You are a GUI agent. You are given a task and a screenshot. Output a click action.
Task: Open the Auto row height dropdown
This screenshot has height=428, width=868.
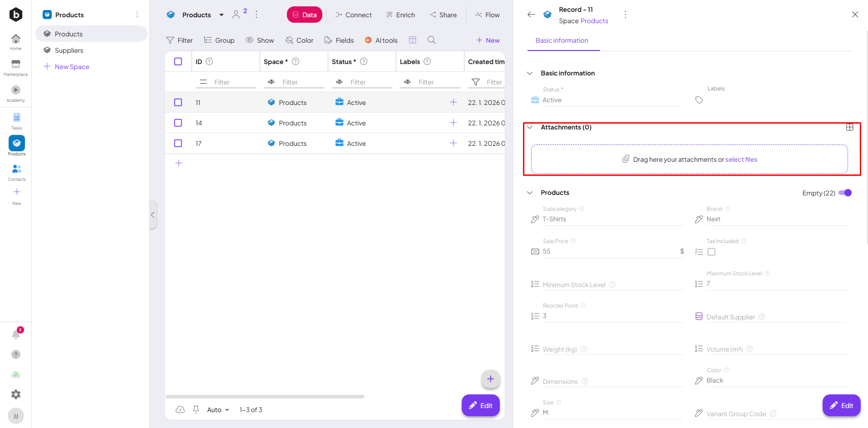click(218, 410)
